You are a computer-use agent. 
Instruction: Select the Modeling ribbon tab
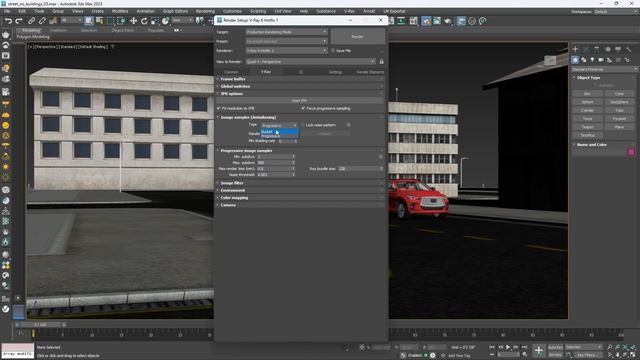pyautogui.click(x=31, y=30)
